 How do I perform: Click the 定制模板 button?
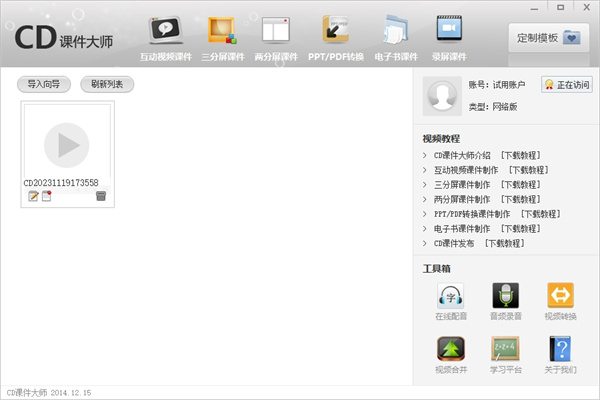(x=549, y=38)
